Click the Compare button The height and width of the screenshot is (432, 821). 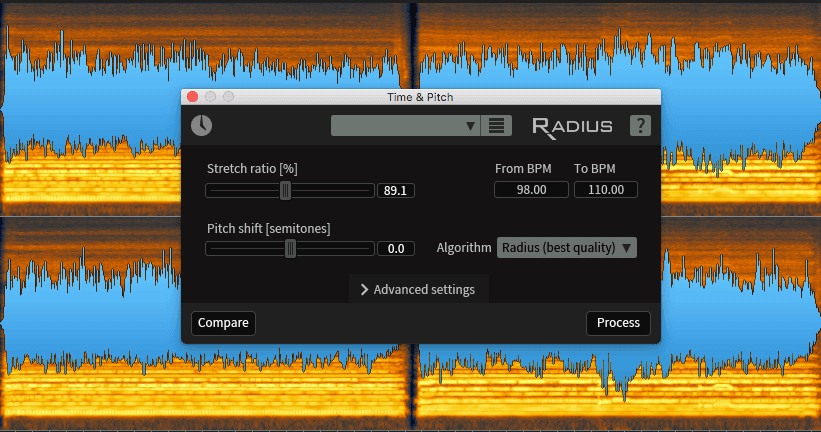[224, 323]
